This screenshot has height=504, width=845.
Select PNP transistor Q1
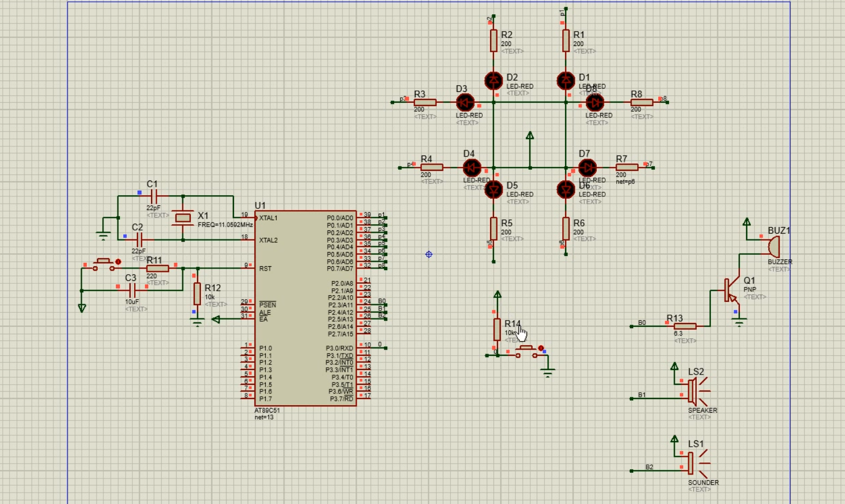[x=731, y=289]
